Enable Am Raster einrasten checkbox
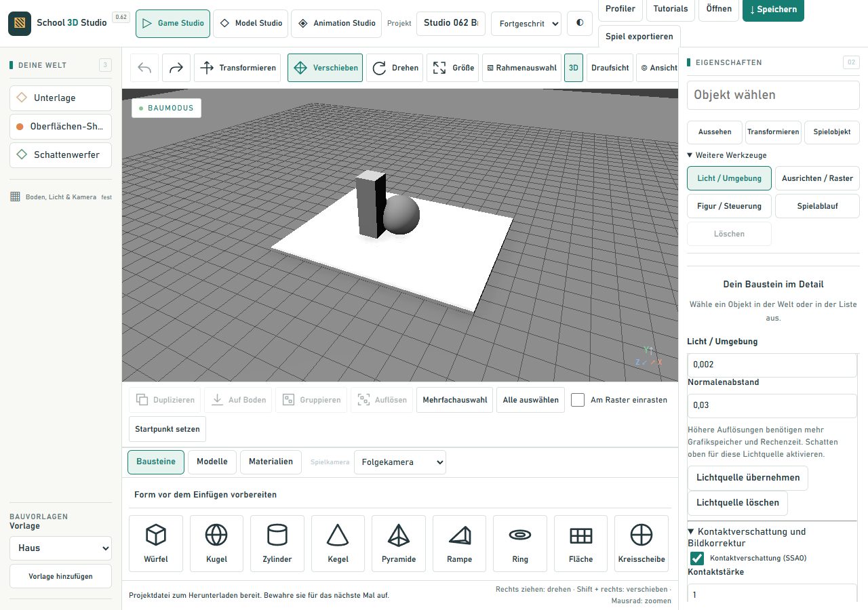Image resolution: width=868 pixels, height=610 pixels. point(578,400)
